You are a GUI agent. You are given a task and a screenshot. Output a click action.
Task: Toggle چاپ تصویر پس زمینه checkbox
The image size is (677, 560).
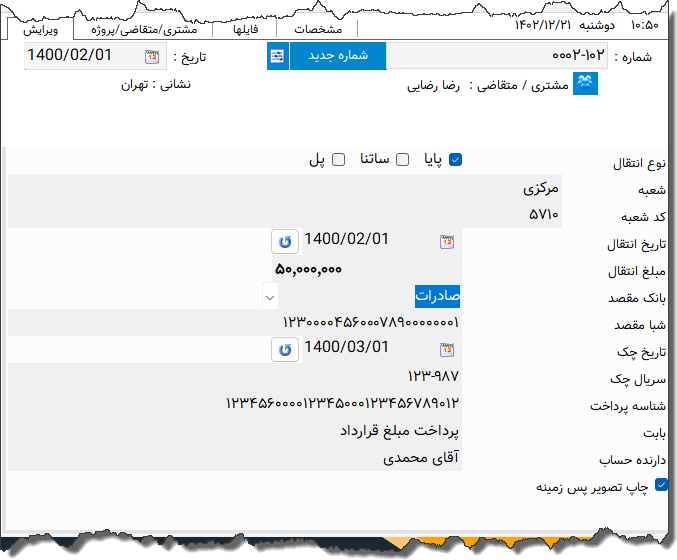tap(661, 485)
